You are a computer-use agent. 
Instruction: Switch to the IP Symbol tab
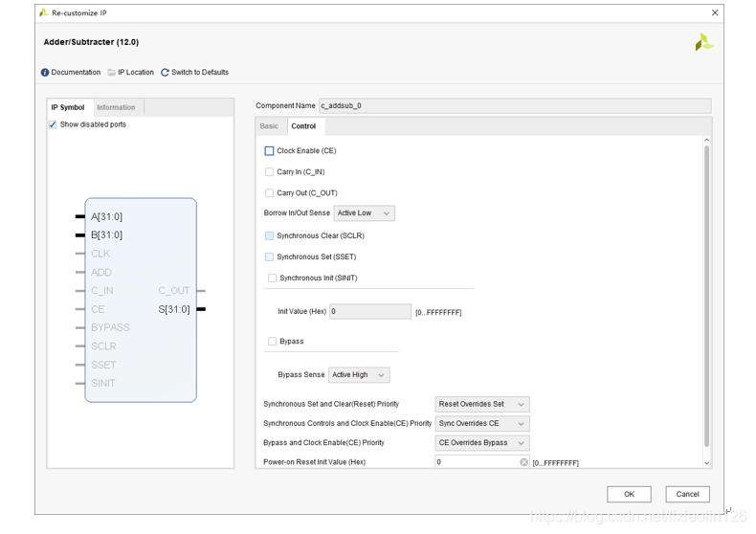coord(68,107)
